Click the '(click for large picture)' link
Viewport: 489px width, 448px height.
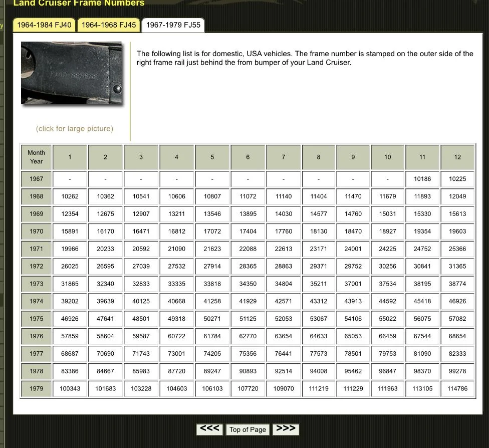coord(75,128)
